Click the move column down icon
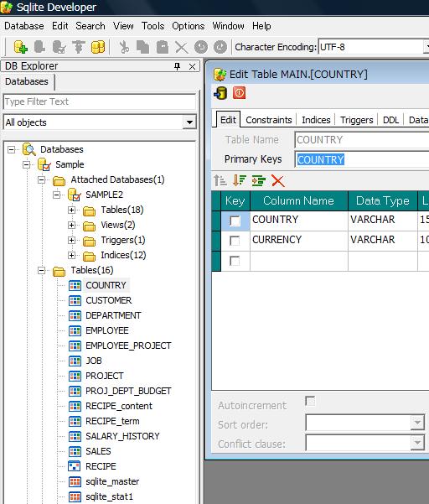 coord(240,180)
